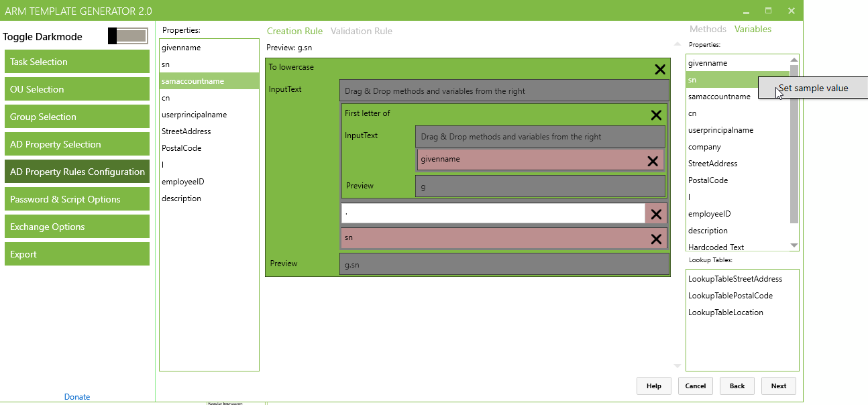Select employeeID in left Properties list
The width and height of the screenshot is (868, 405).
[x=209, y=182]
